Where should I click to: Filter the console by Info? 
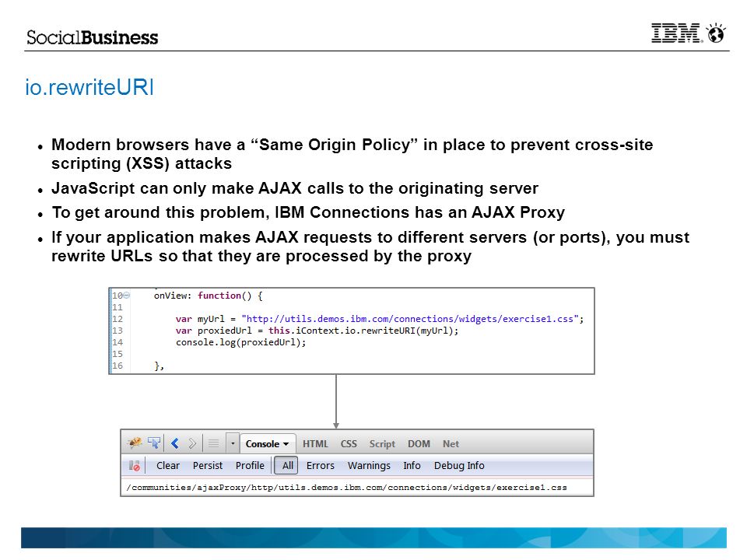[x=412, y=465]
